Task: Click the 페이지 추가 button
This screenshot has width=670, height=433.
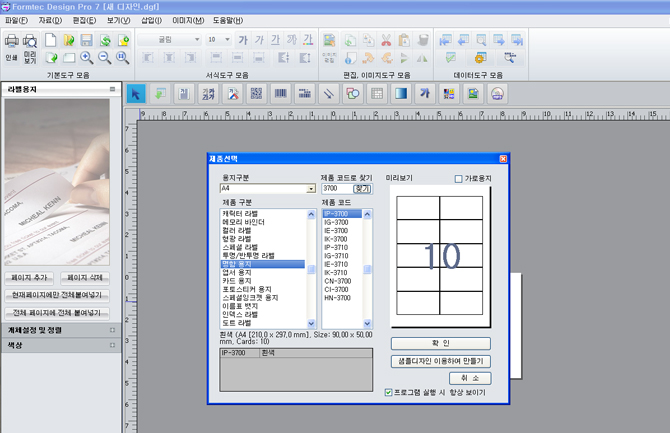Action: pos(29,278)
